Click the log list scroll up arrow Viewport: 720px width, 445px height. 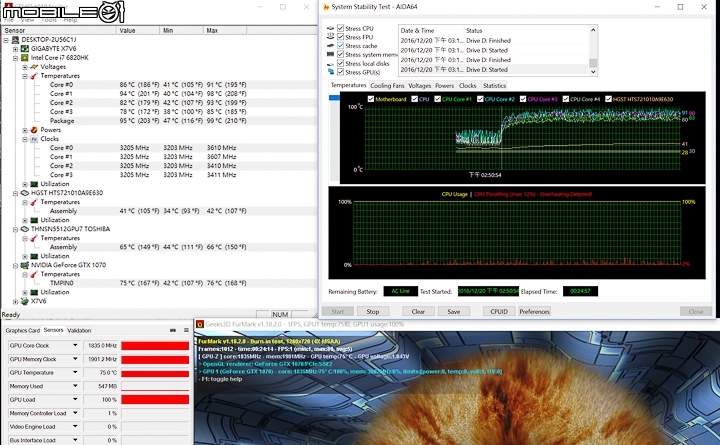tap(593, 30)
